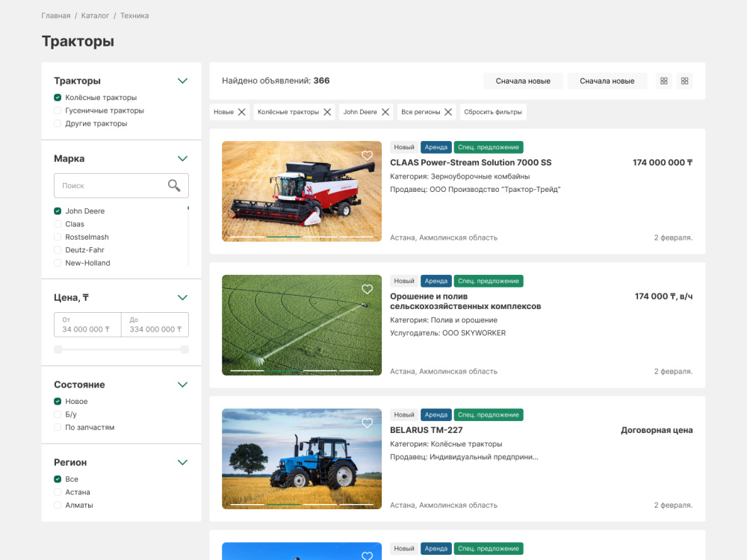Click the brand 'Поиск' input field
The image size is (747, 560).
point(121,186)
